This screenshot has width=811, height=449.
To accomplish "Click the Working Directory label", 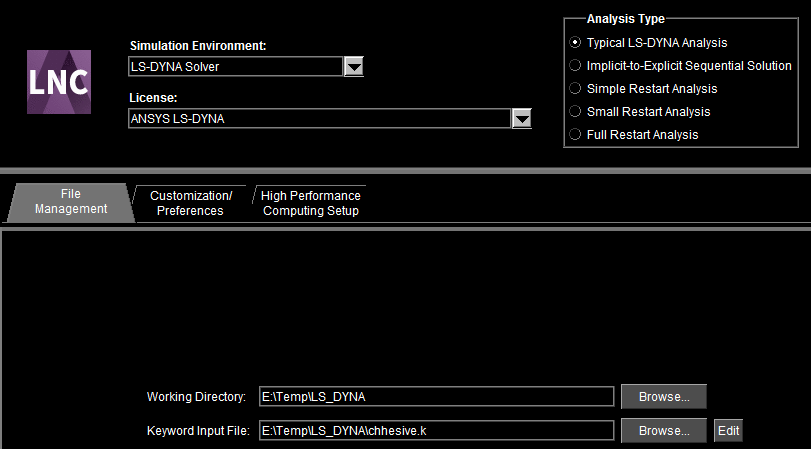I will 197,397.
